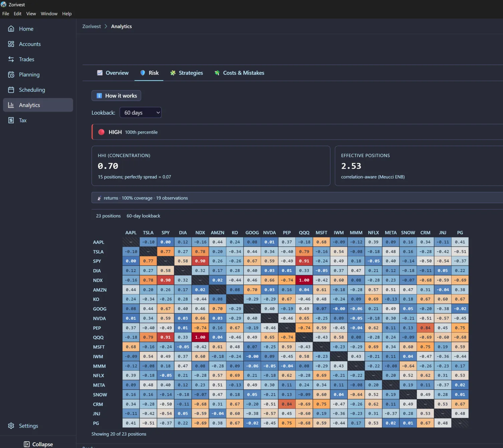Click the returns 100% coverage status line
This screenshot has height=448, width=503.
pos(297,198)
